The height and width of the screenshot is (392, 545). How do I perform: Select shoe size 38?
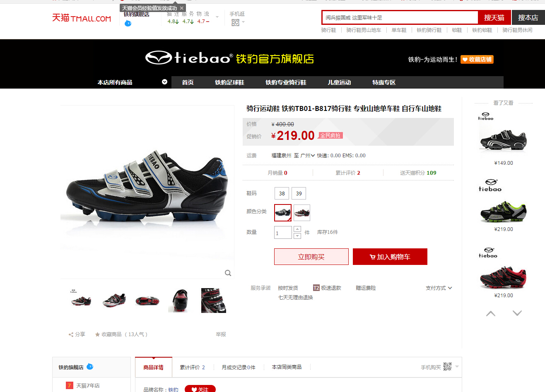282,193
